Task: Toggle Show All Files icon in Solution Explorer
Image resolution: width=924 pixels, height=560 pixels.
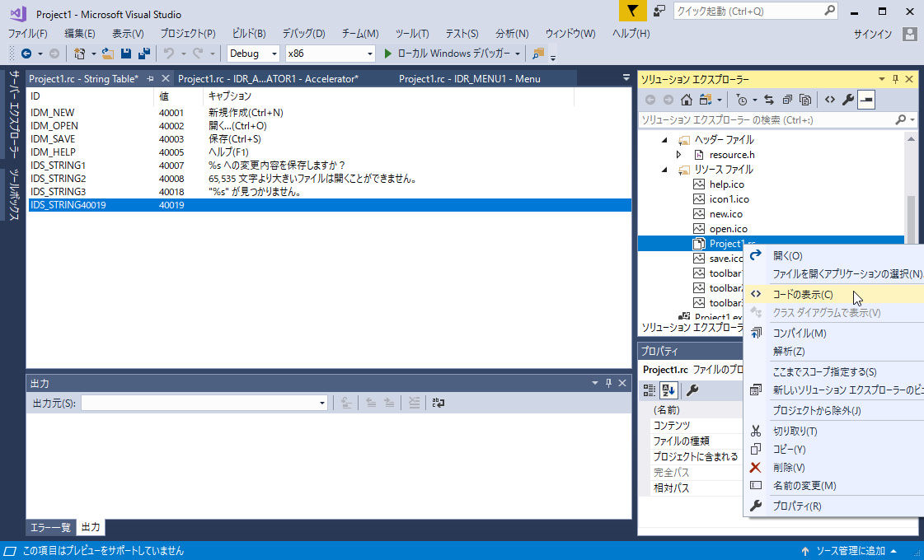Action: 805,100
